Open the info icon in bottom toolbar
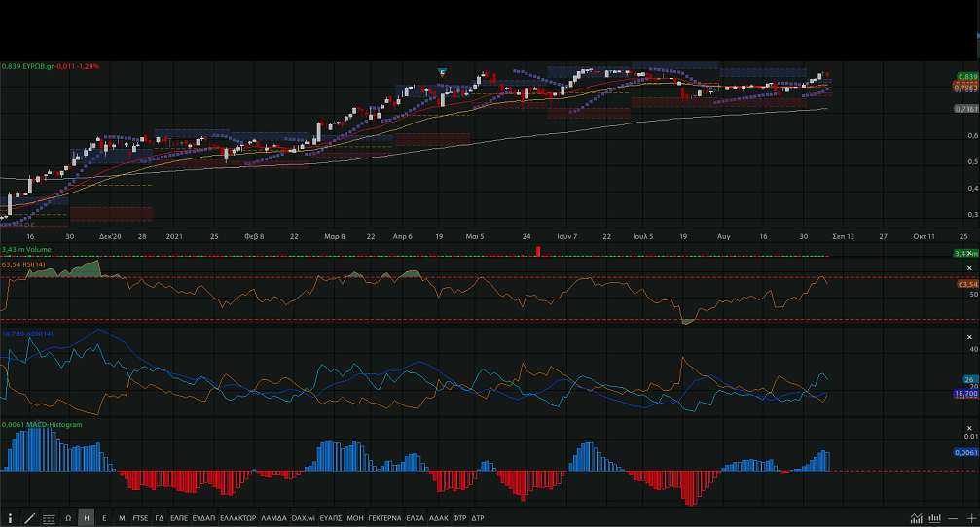 tap(11, 518)
